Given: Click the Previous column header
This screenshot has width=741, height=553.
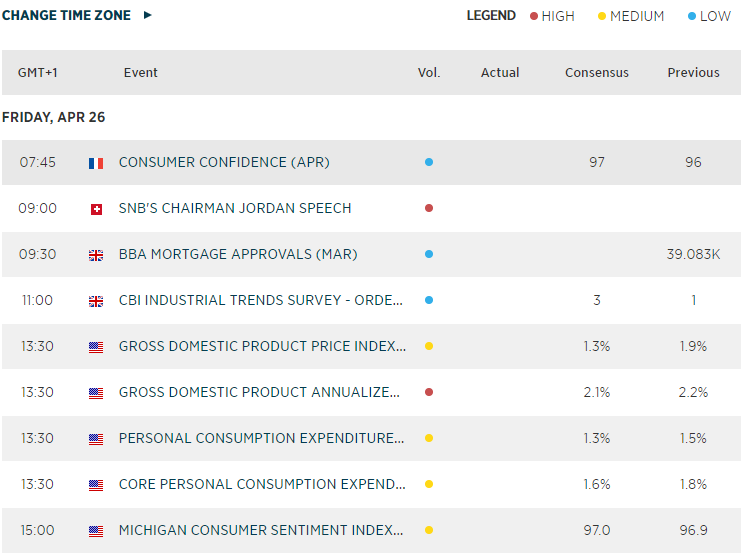Looking at the screenshot, I should (693, 73).
